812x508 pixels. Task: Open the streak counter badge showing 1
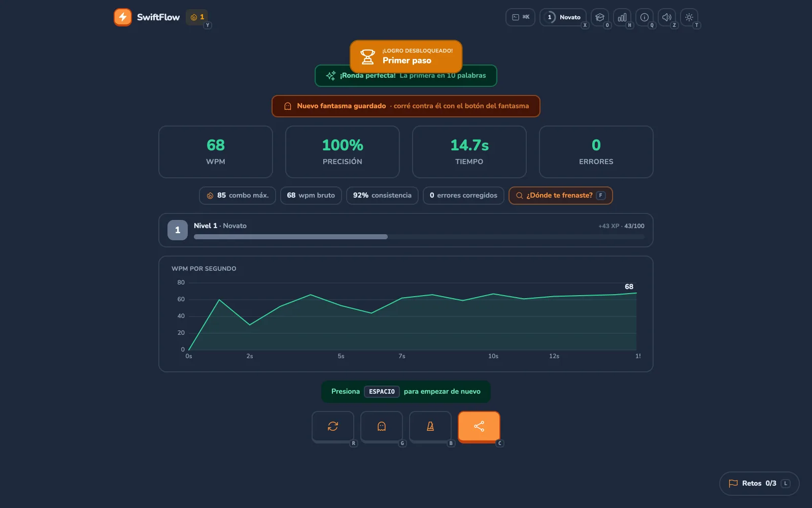click(x=197, y=17)
